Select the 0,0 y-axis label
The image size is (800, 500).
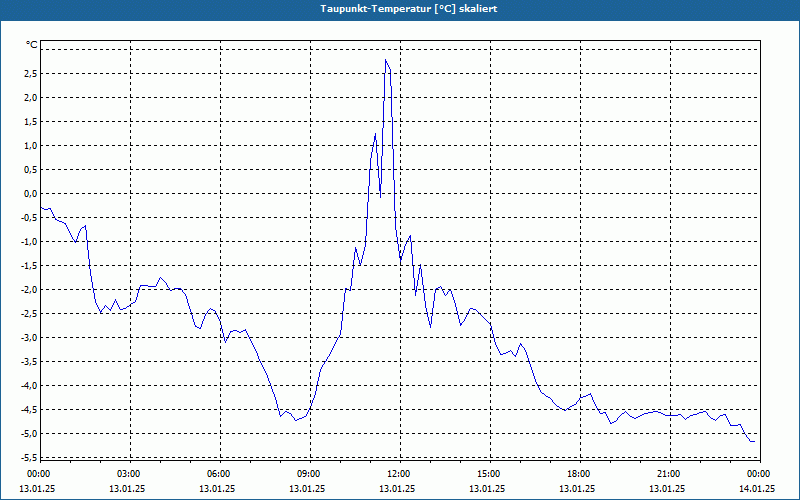(31, 193)
